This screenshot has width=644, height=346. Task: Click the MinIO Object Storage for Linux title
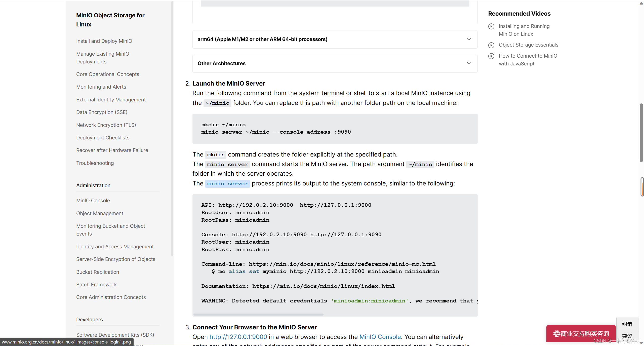point(110,20)
